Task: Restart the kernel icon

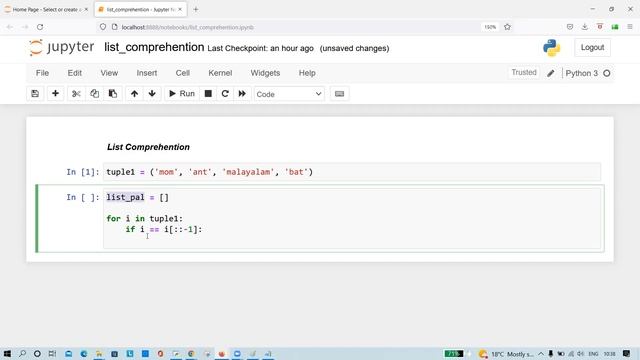Action: point(225,94)
